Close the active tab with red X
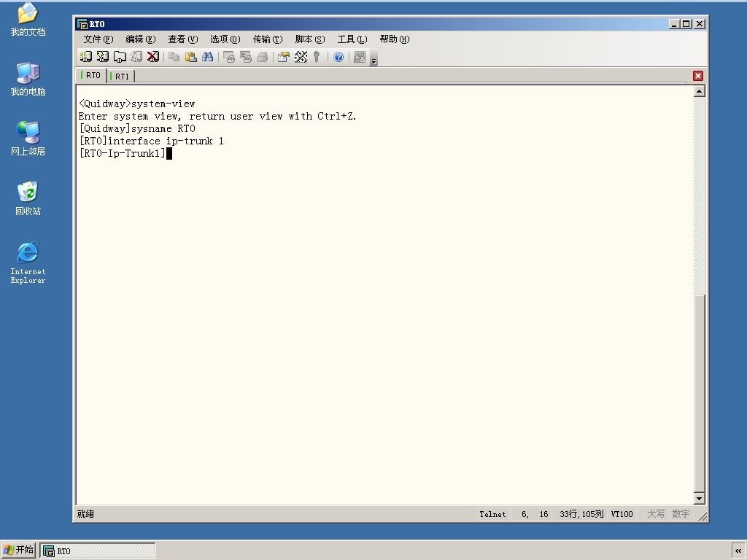 point(698,76)
